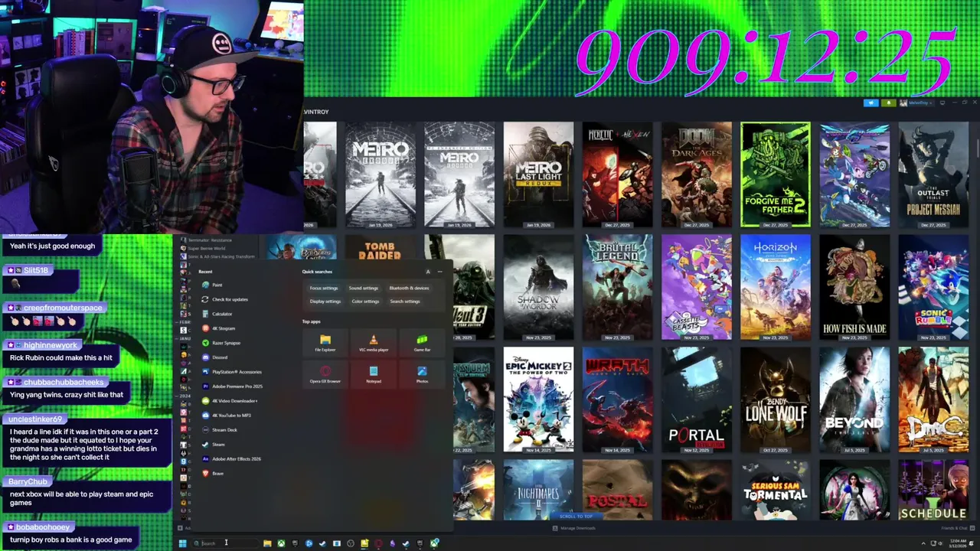Viewport: 980px width, 551px height.
Task: Select Shadow of Mordor game cover
Action: click(x=538, y=287)
